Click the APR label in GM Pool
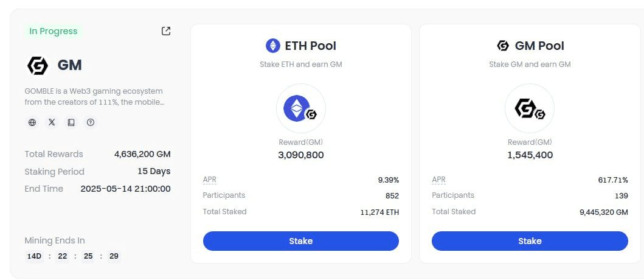 pyautogui.click(x=438, y=180)
